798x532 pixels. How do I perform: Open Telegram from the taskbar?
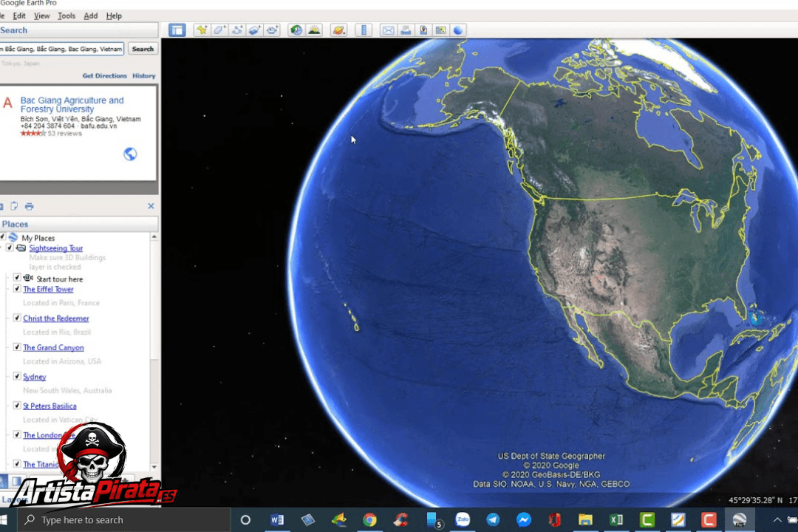493,519
